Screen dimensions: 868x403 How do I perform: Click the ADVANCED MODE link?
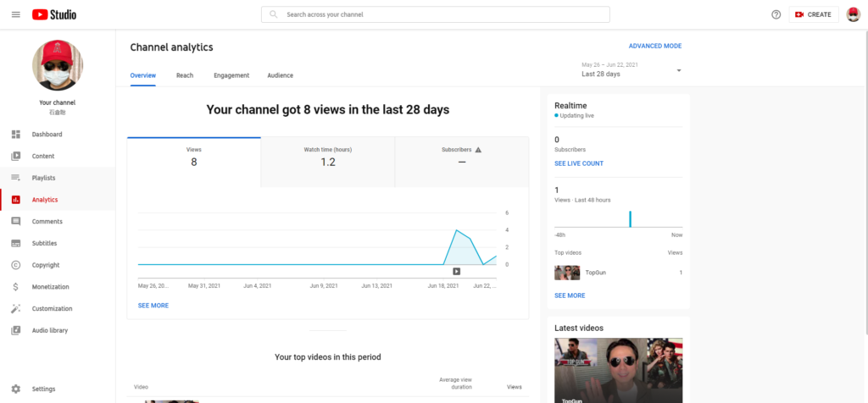[x=654, y=46]
